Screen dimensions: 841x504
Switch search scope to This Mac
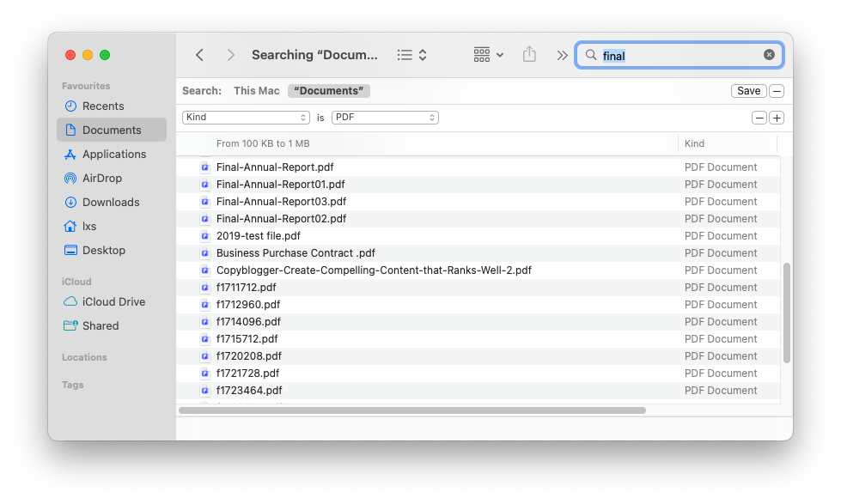pos(256,90)
